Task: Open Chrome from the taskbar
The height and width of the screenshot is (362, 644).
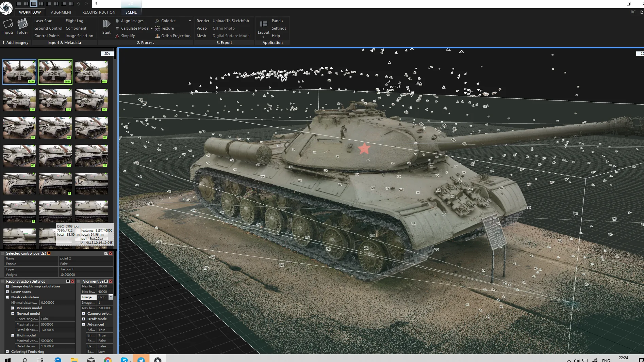Action: pyautogui.click(x=108, y=360)
